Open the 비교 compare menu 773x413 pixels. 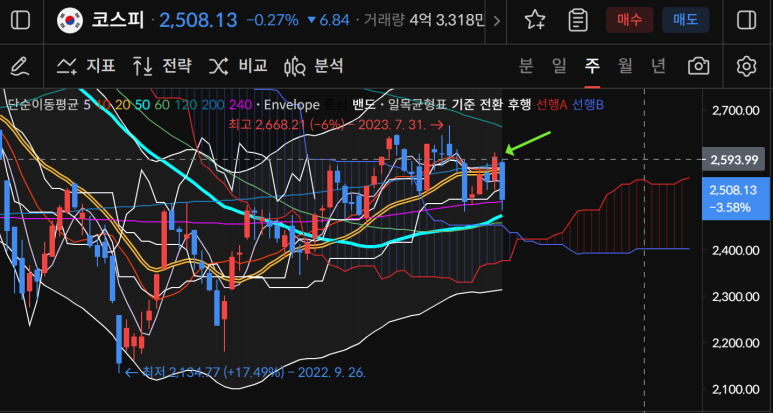[238, 66]
